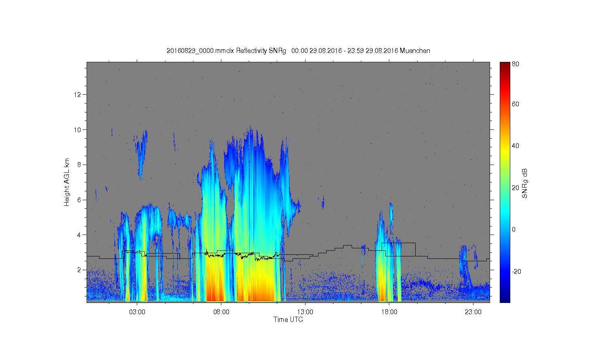Click the colorbar value 0
This screenshot has width=607, height=364.
pyautogui.click(x=514, y=229)
